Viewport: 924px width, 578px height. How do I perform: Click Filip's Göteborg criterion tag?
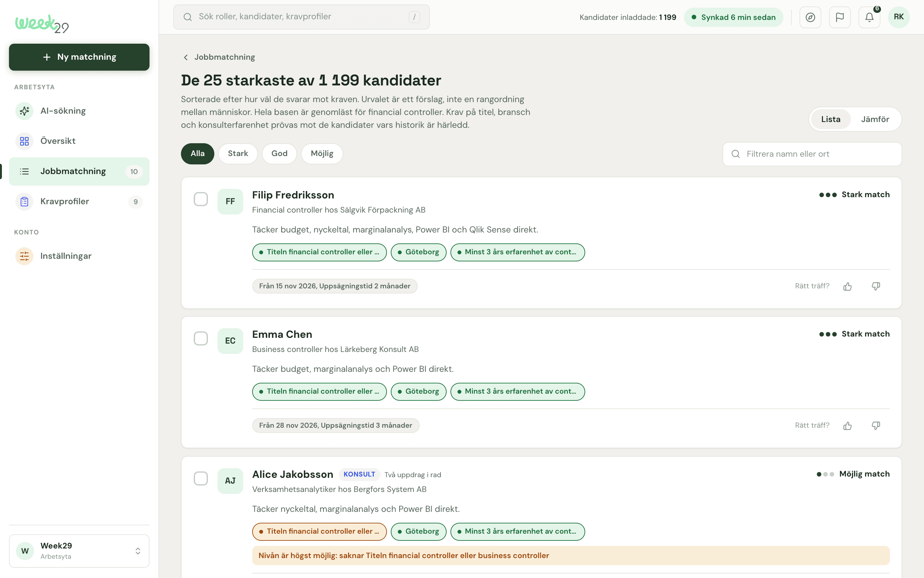418,252
